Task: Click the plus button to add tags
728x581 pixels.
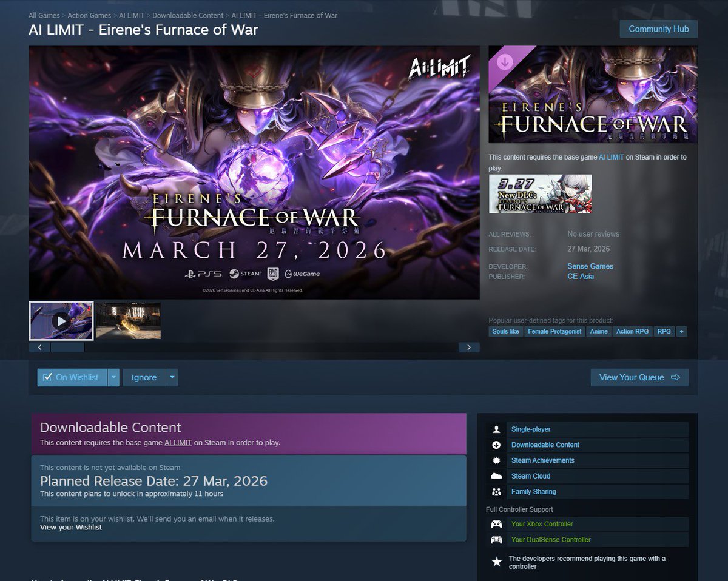Action: (681, 332)
